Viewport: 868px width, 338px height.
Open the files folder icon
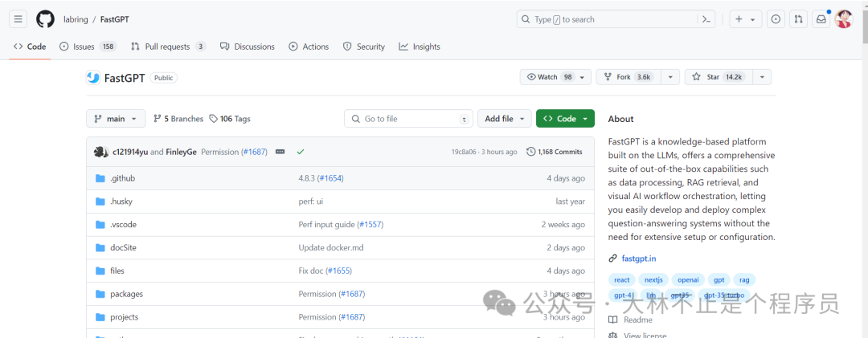point(100,271)
